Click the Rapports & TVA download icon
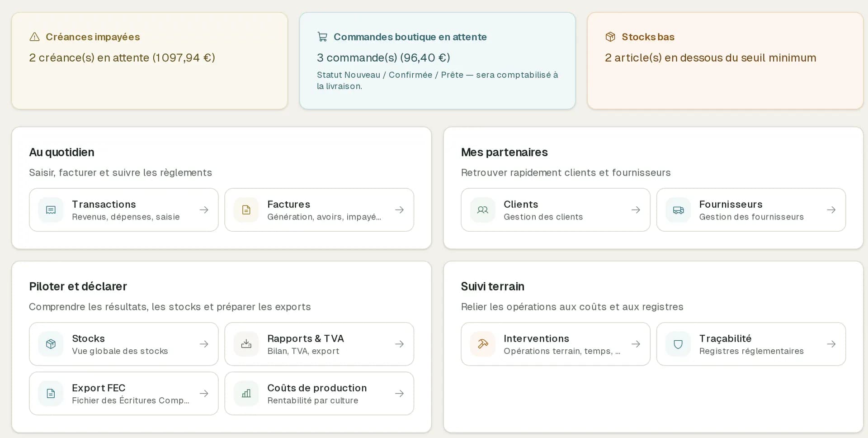The width and height of the screenshot is (868, 438). 246,344
